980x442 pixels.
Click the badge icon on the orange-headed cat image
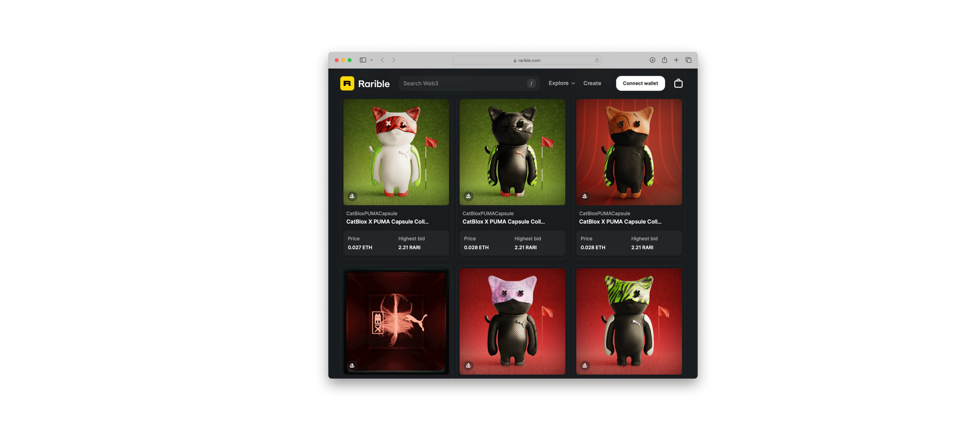(x=585, y=196)
